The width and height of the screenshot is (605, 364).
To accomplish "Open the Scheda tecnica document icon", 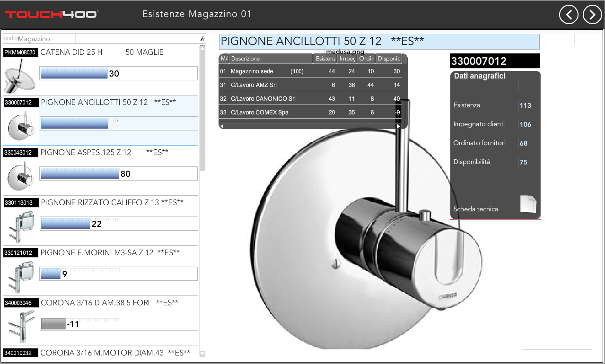I will (528, 204).
